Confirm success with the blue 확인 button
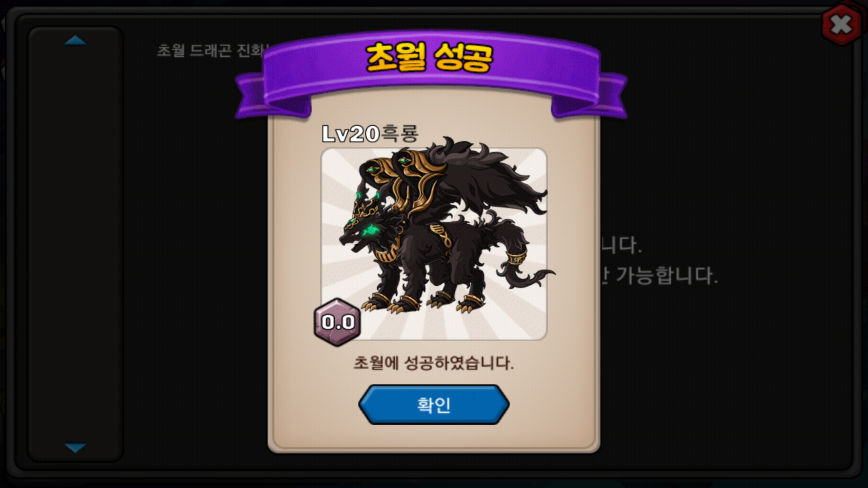This screenshot has height=488, width=868. (x=434, y=404)
